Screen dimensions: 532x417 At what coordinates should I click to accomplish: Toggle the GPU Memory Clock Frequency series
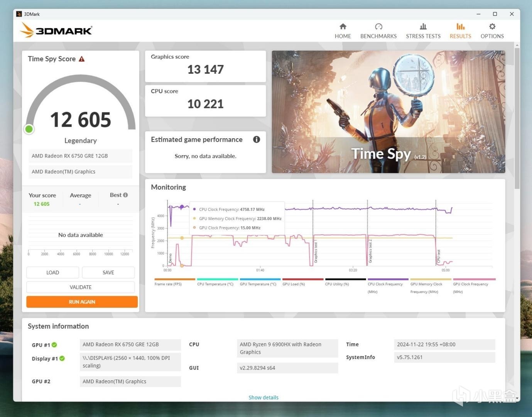pyautogui.click(x=431, y=286)
